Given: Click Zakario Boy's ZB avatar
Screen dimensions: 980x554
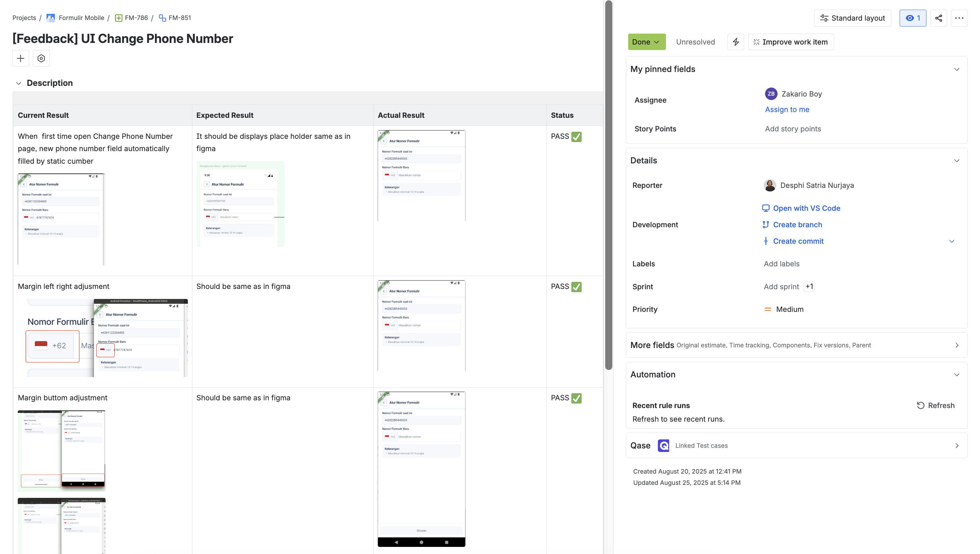Looking at the screenshot, I should coord(771,94).
